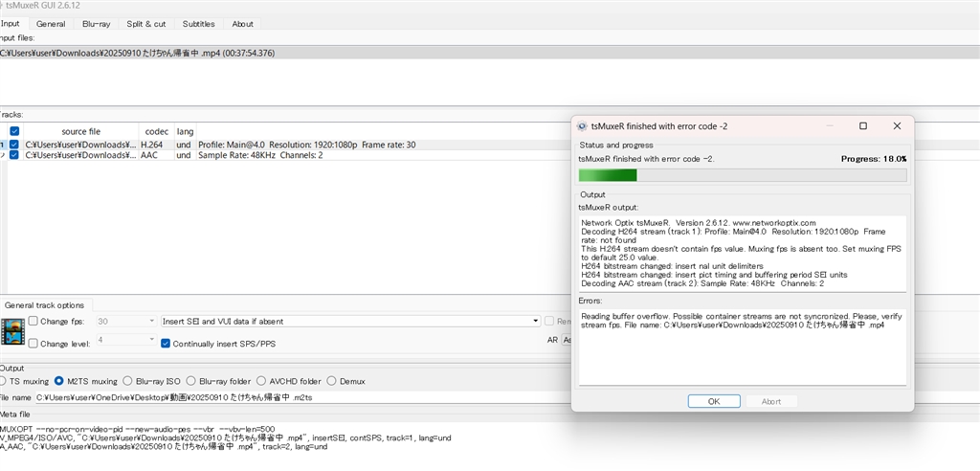Select the General track options tab
This screenshot has height=471, width=980.
[x=44, y=305]
